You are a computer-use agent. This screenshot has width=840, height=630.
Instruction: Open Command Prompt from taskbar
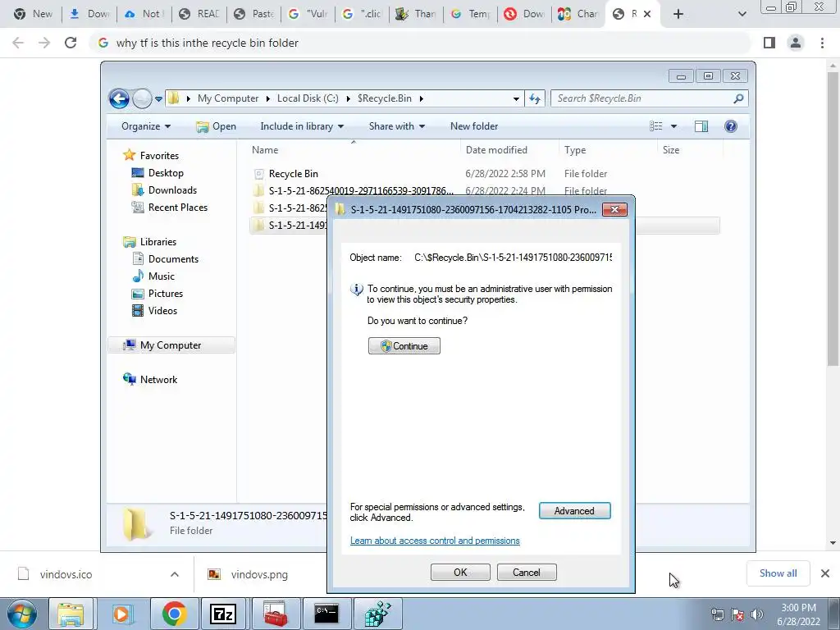(x=326, y=614)
